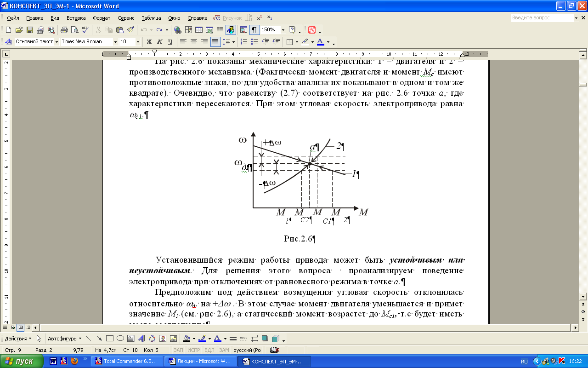
Task: Click the Format Painter brush
Action: point(130,30)
